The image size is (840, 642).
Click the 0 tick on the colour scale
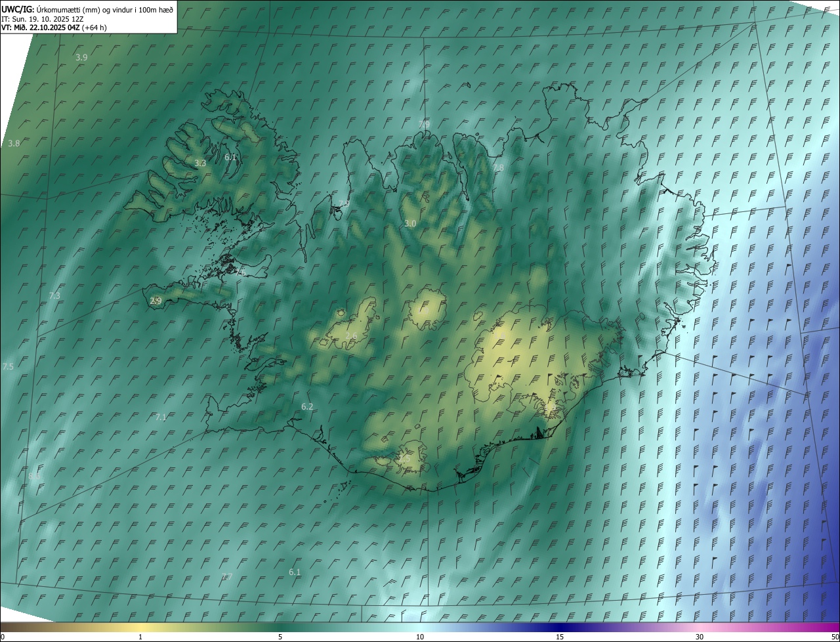[x=3, y=637]
